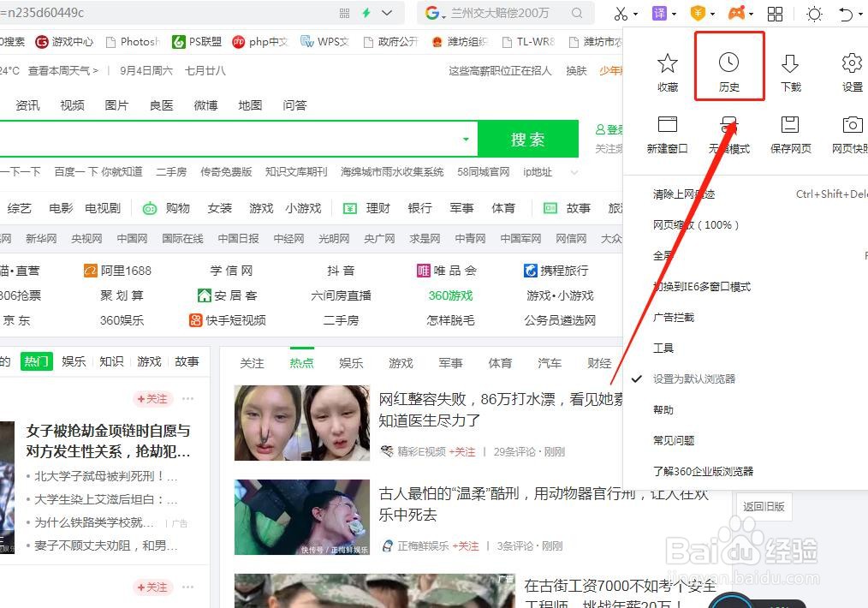Open browser 设置 gear icon
The width and height of the screenshot is (868, 608).
[x=851, y=66]
